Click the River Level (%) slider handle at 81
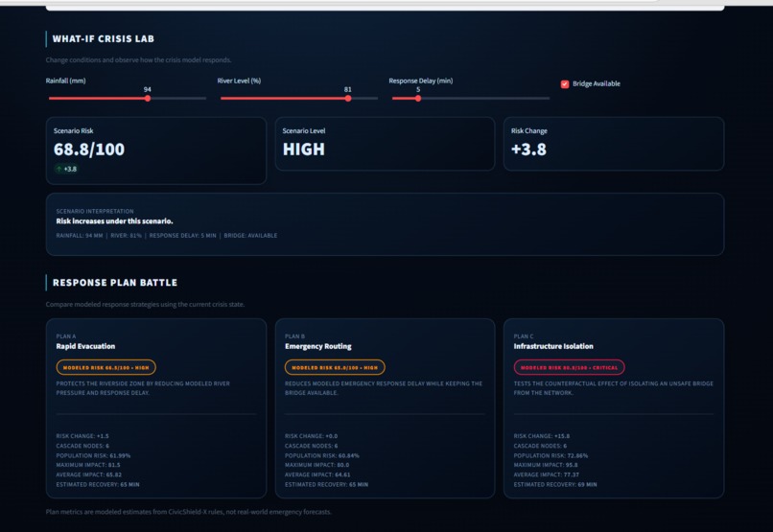Viewport: 773px width, 532px height. tap(348, 99)
